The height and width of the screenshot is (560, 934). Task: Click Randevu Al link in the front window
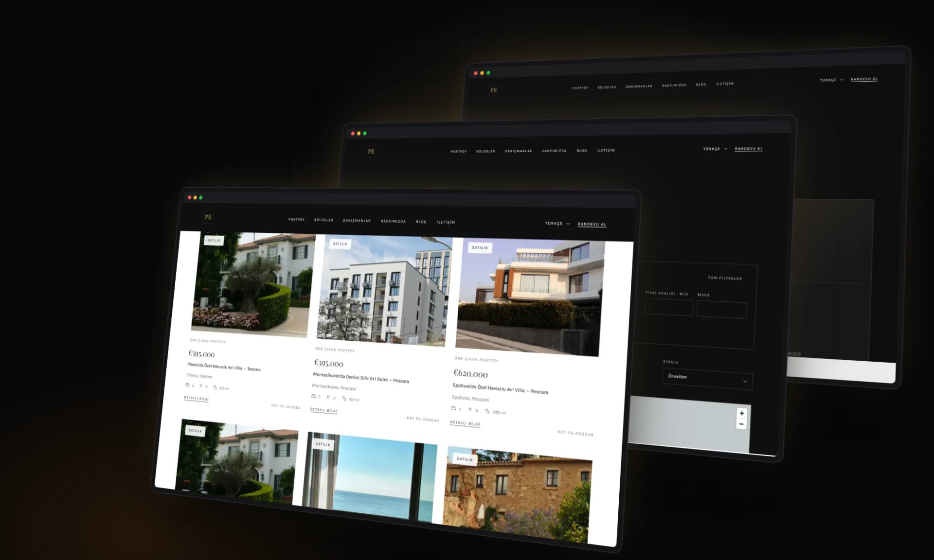(592, 224)
